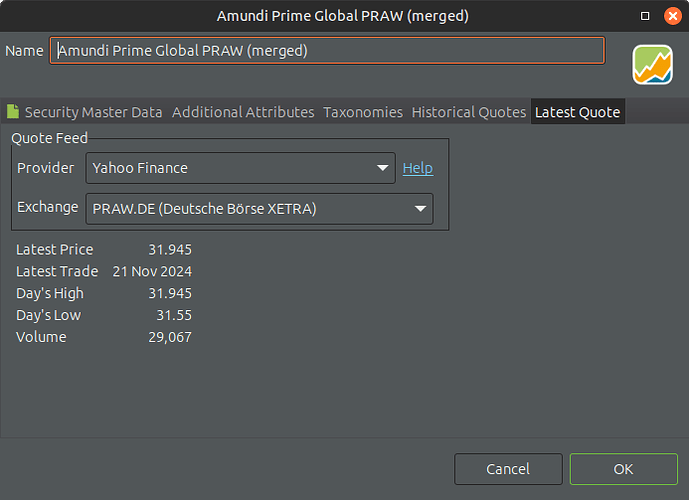The image size is (689, 500).
Task: Switch to the Security Master Data tab
Action: pyautogui.click(x=93, y=112)
